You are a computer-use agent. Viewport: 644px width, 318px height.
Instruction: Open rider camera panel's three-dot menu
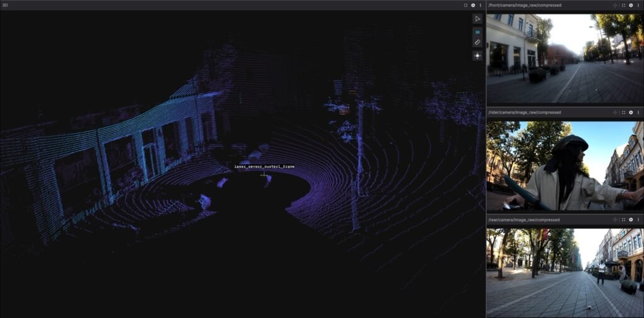638,112
